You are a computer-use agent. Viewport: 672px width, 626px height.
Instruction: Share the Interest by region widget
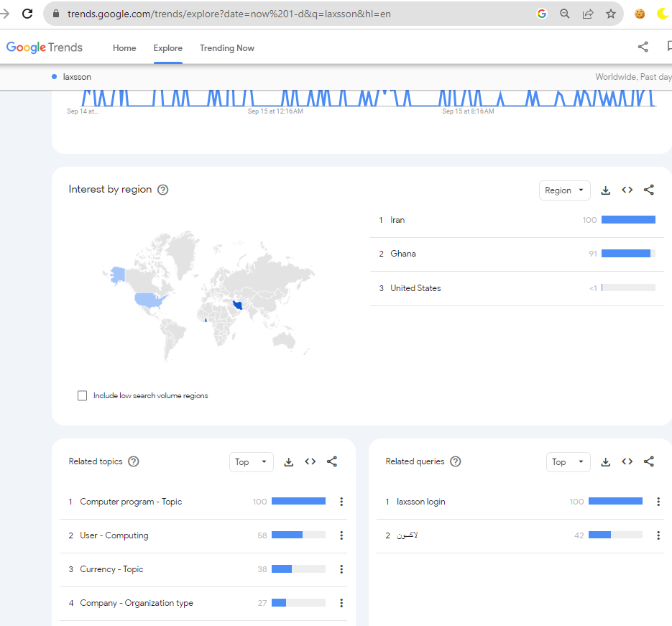pos(649,190)
